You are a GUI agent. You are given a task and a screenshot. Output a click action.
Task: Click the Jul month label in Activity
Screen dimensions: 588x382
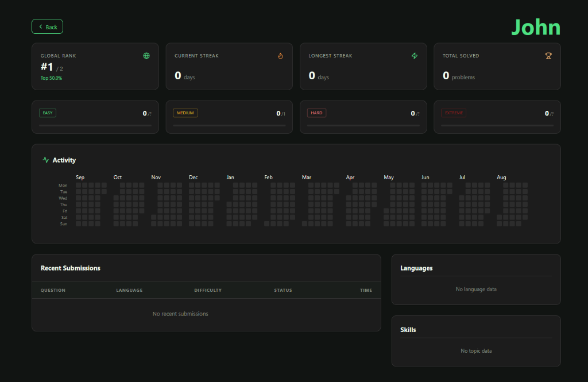click(x=462, y=177)
